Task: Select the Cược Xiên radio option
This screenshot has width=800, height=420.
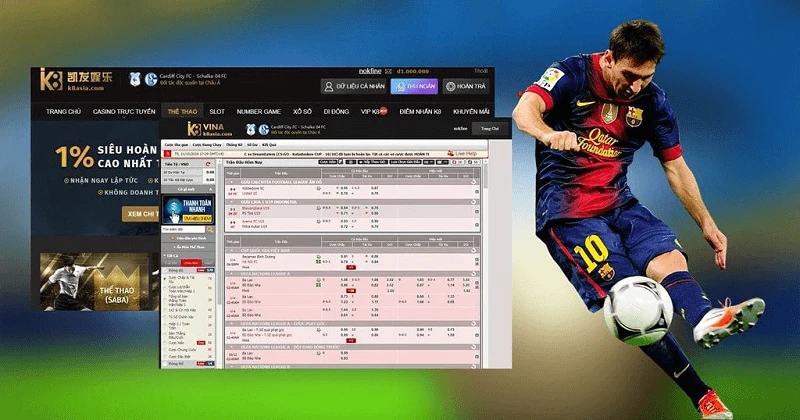Action: [165, 343]
